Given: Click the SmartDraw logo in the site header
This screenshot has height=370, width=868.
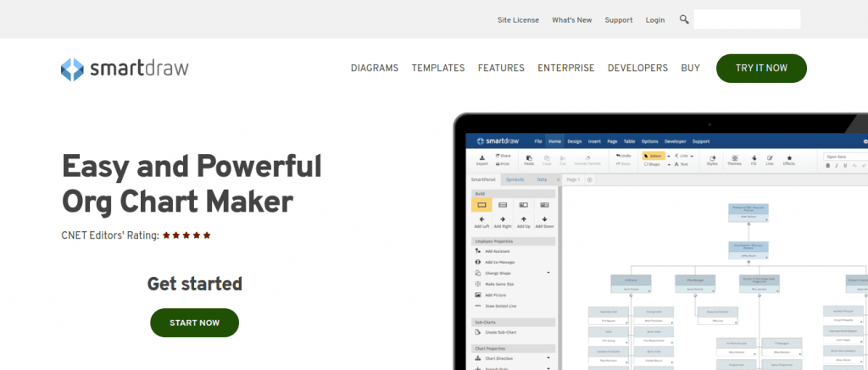Looking at the screenshot, I should 125,69.
